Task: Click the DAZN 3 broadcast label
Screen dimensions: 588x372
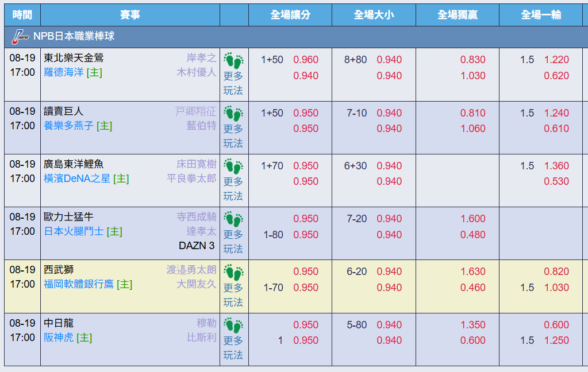Action: click(x=197, y=246)
